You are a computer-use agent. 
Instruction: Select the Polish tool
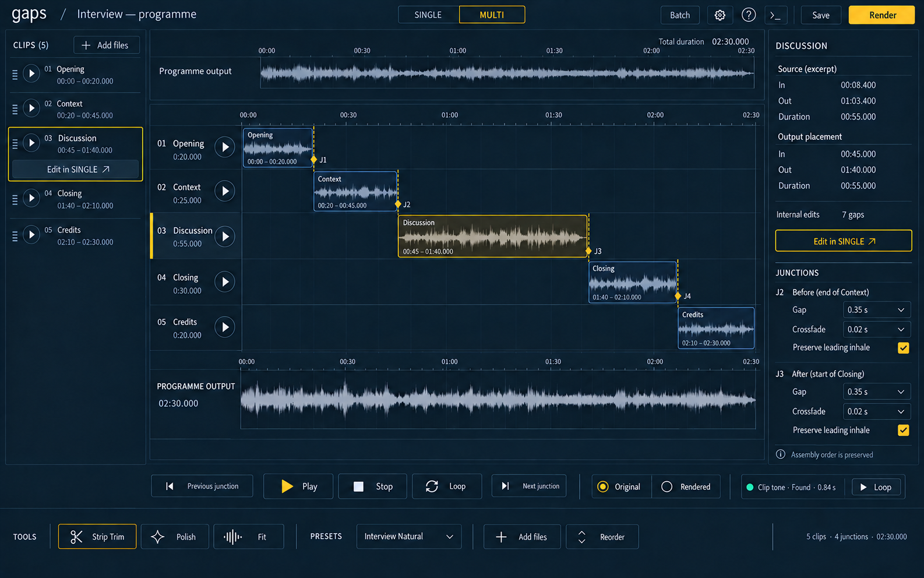(x=174, y=537)
